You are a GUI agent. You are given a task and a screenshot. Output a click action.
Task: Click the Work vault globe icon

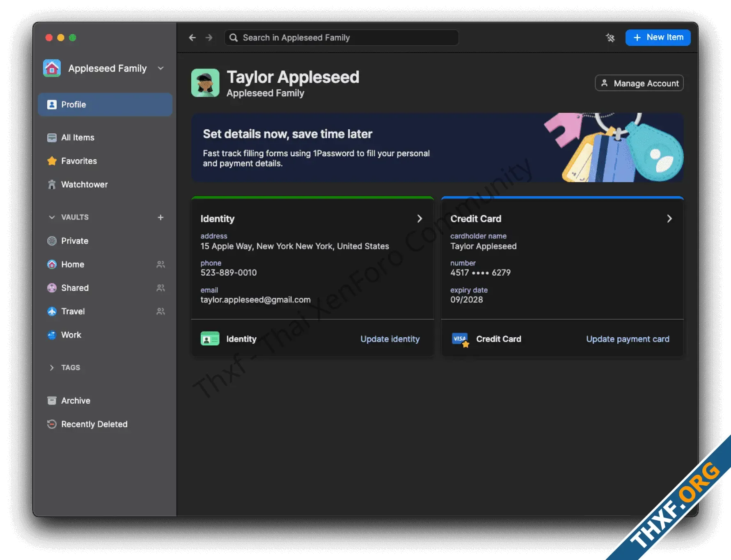[x=52, y=335]
